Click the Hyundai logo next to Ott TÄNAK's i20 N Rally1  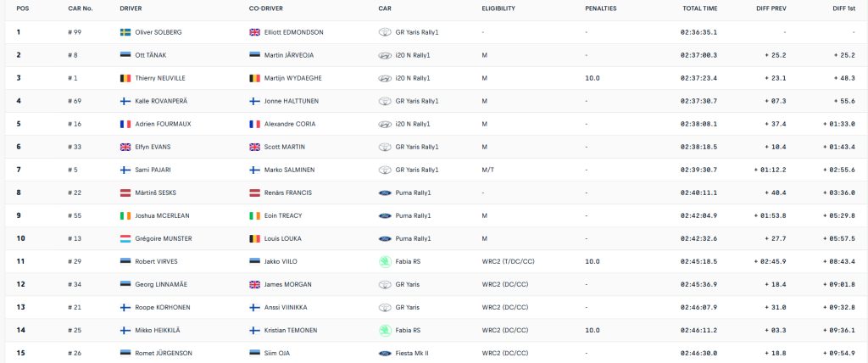tap(385, 55)
